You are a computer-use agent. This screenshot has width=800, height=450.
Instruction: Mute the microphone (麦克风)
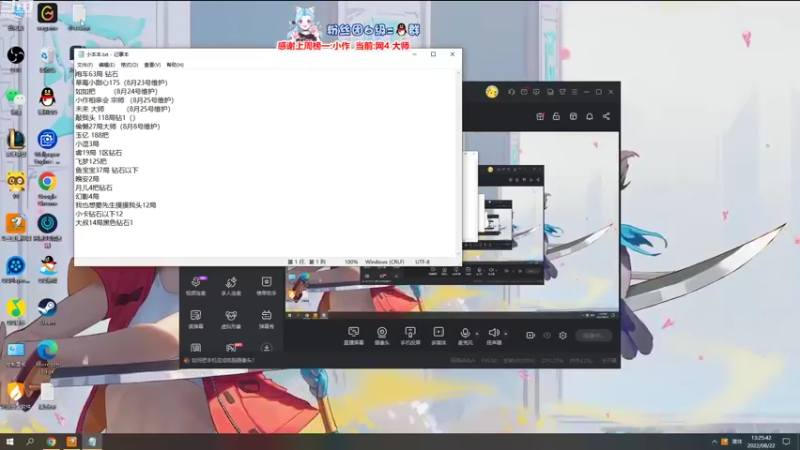(x=465, y=336)
